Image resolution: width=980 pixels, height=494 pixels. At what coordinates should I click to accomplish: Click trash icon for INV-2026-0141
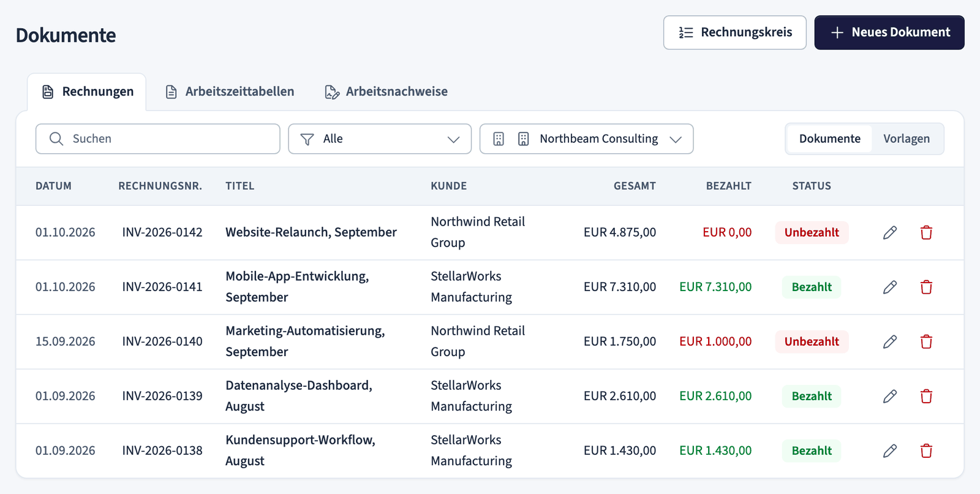tap(926, 287)
